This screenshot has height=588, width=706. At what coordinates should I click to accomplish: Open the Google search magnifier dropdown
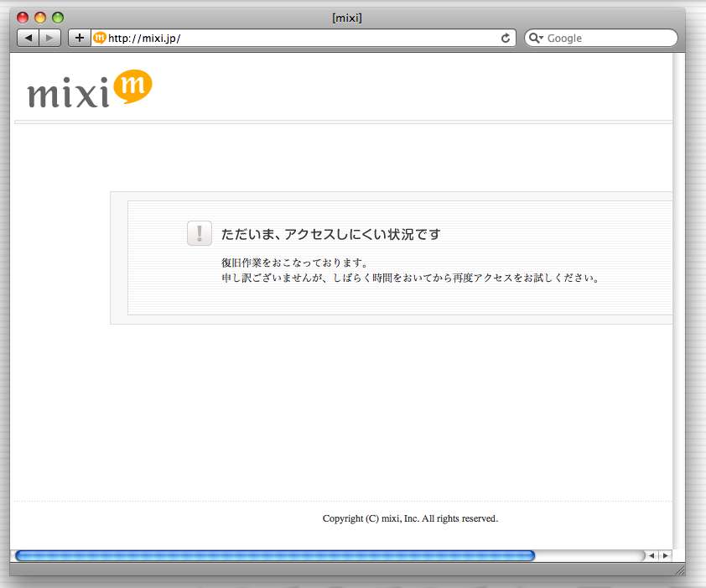click(x=536, y=38)
